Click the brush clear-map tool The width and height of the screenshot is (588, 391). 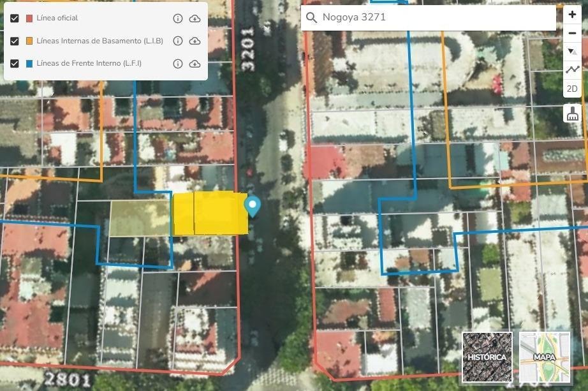coord(572,114)
